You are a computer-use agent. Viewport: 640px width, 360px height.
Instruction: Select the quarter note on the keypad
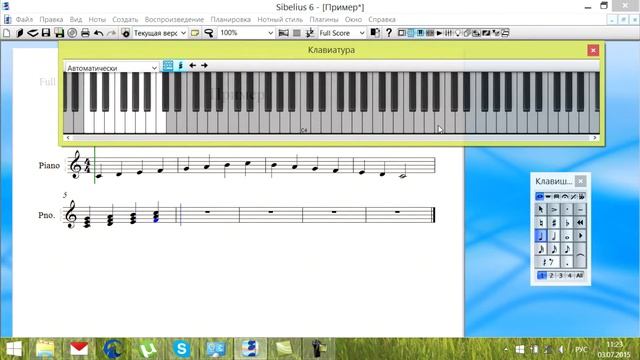pos(541,236)
